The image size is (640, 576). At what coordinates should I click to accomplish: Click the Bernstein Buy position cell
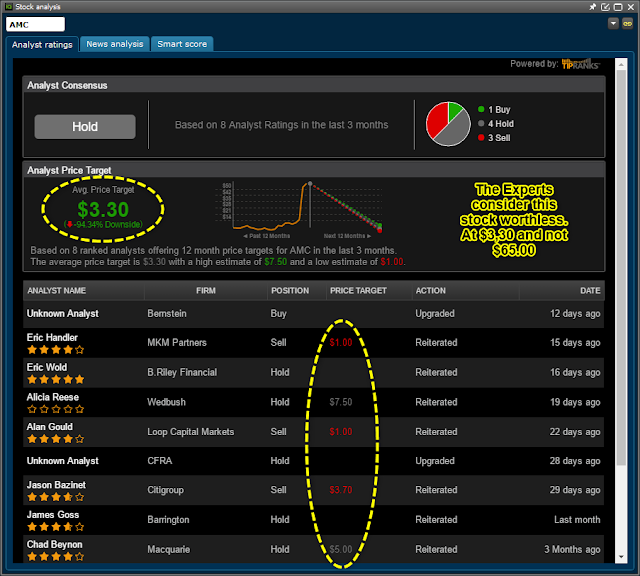279,314
